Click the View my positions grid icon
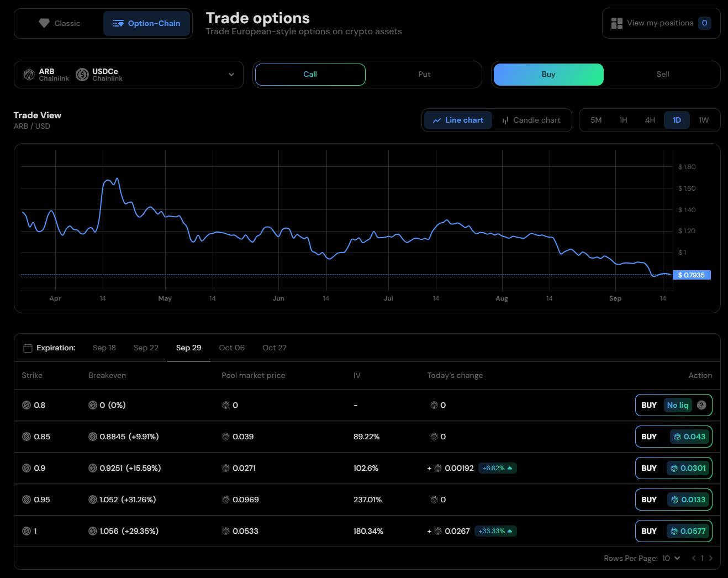The image size is (728, 578). tap(617, 23)
